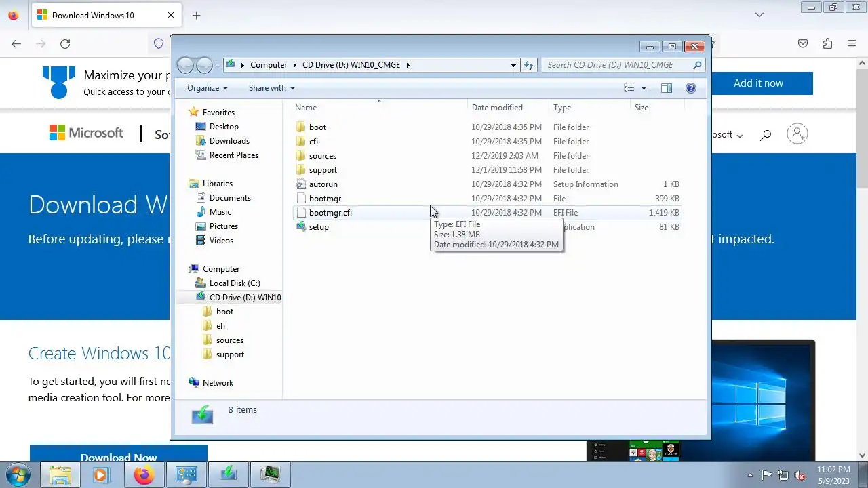Switch to Firefox in the taskbar
Viewport: 868px width, 488px height.
pos(144,474)
